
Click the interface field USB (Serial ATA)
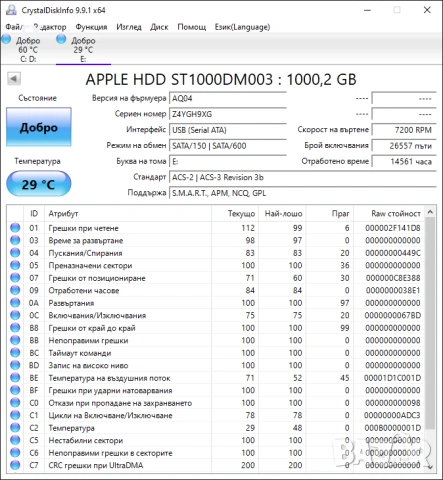pos(228,130)
